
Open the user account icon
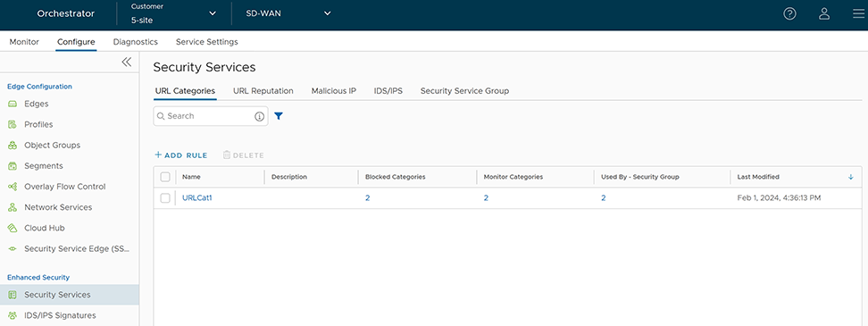tap(824, 13)
